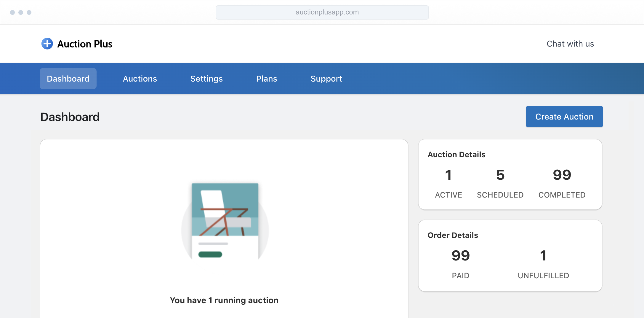The width and height of the screenshot is (644, 318).
Task: View the Completed auctions count of 99
Action: click(x=562, y=175)
